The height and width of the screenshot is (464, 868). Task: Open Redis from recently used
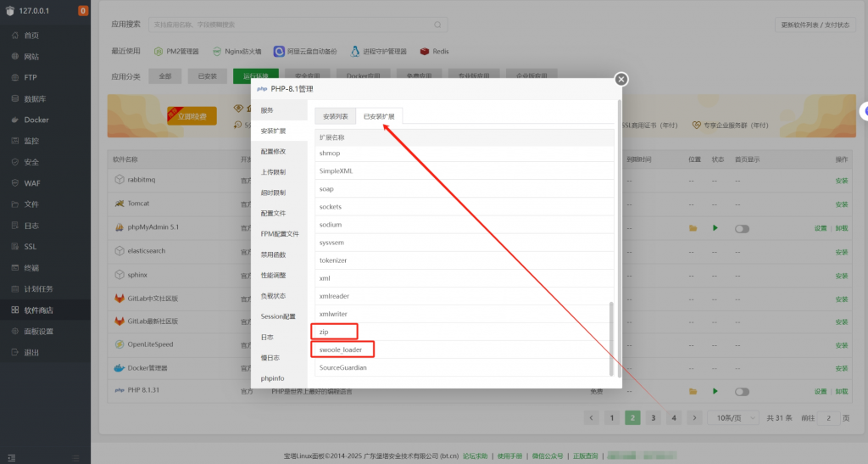(x=435, y=51)
